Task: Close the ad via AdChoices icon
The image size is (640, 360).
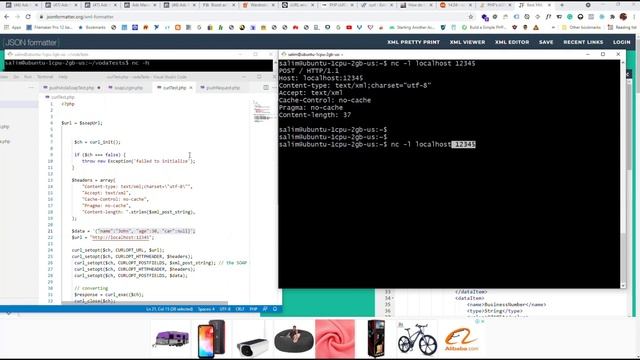Action: [x=477, y=321]
